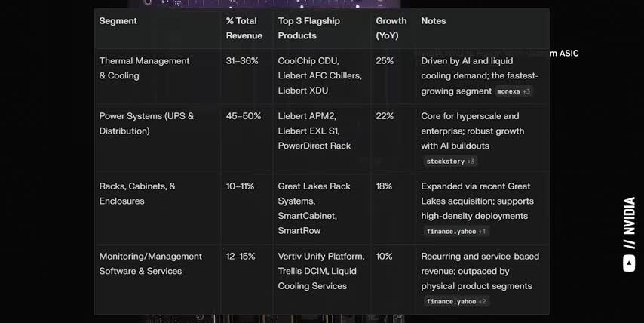Image resolution: width=644 pixels, height=323 pixels.
Task: Select the 12–15% revenue value
Action: coord(241,256)
